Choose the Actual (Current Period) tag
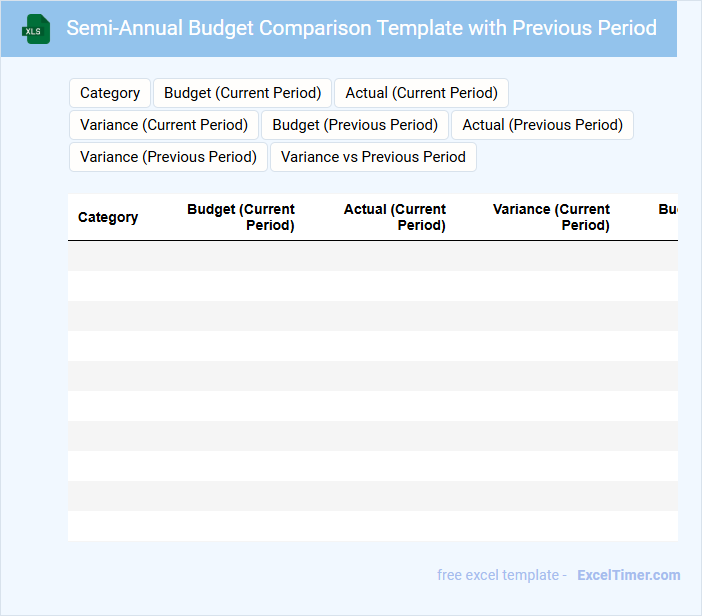Viewport: 702px width, 616px height. (421, 93)
